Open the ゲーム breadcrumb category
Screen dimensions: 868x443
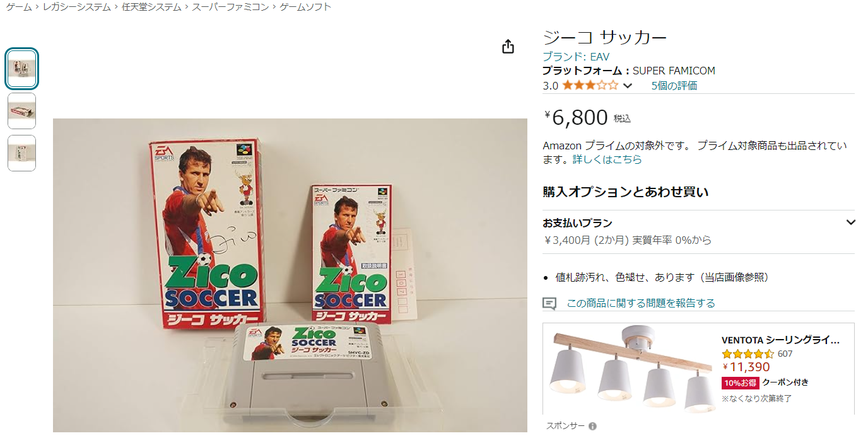[x=19, y=7]
